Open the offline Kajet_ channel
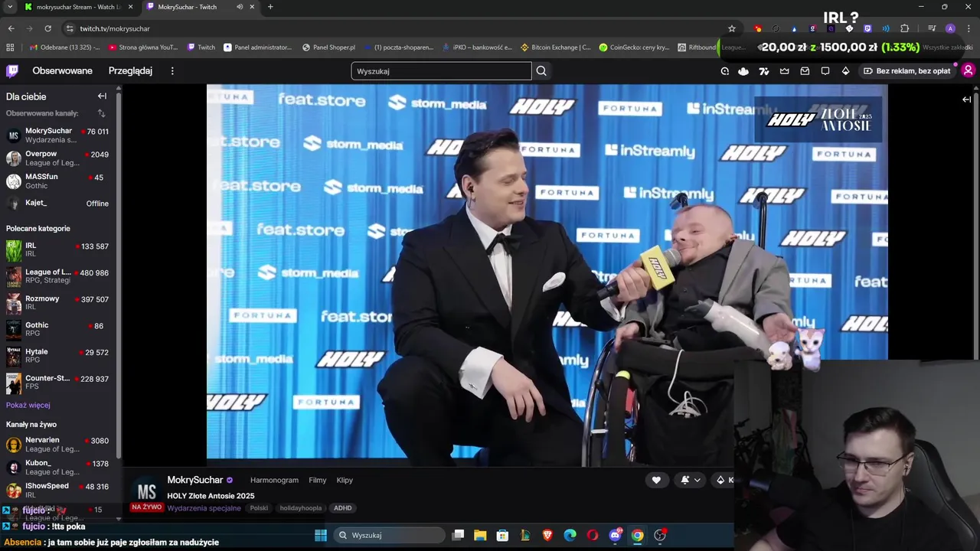This screenshot has height=551, width=980. coord(57,204)
